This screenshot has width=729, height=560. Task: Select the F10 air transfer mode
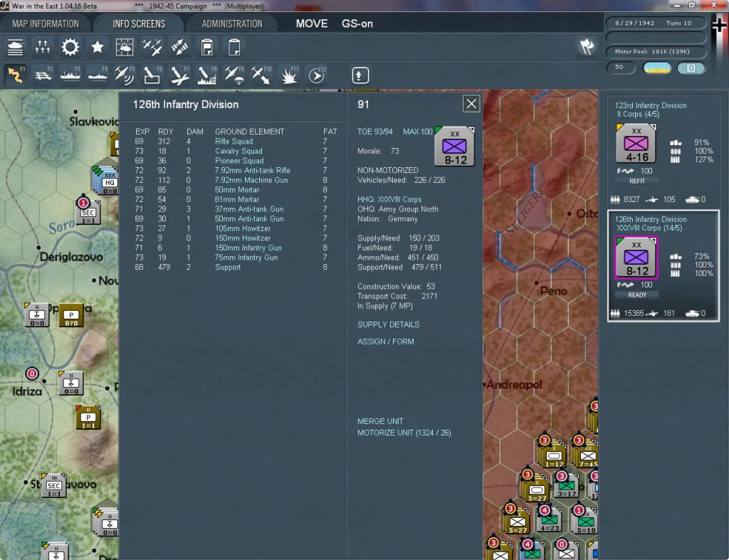261,75
